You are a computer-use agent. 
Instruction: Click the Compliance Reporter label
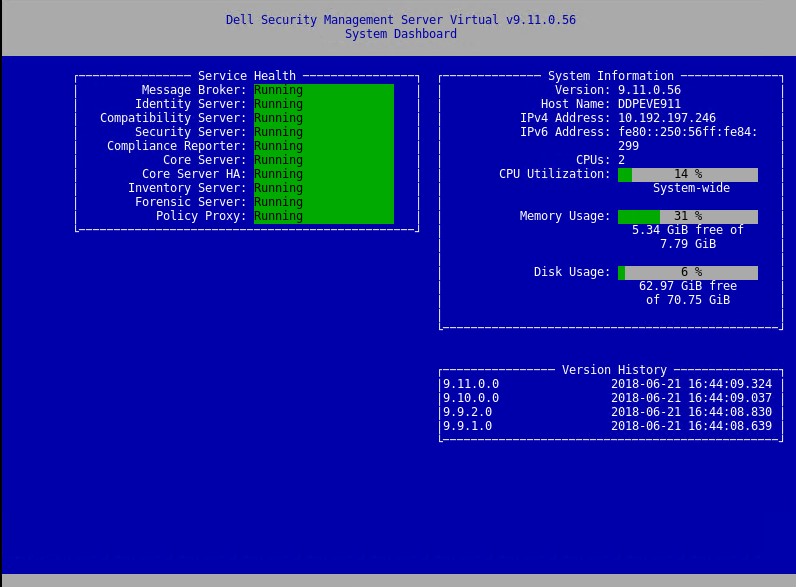(x=176, y=146)
